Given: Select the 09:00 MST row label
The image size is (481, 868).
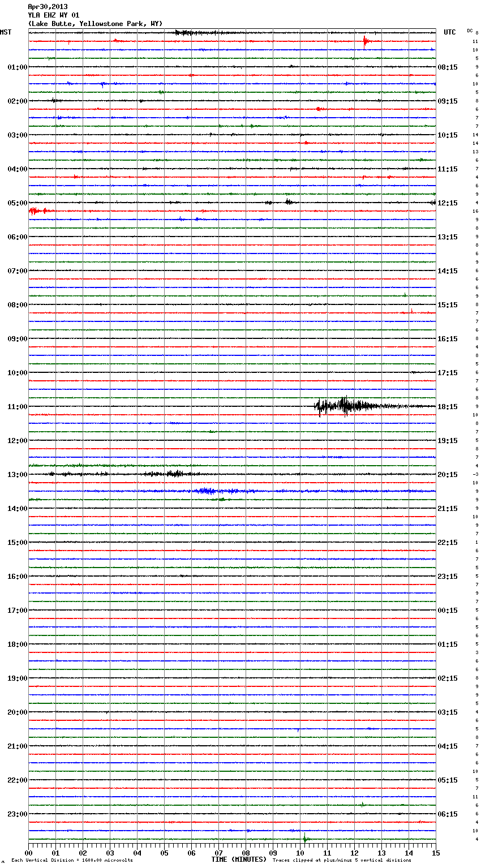Looking at the screenshot, I should point(18,339).
